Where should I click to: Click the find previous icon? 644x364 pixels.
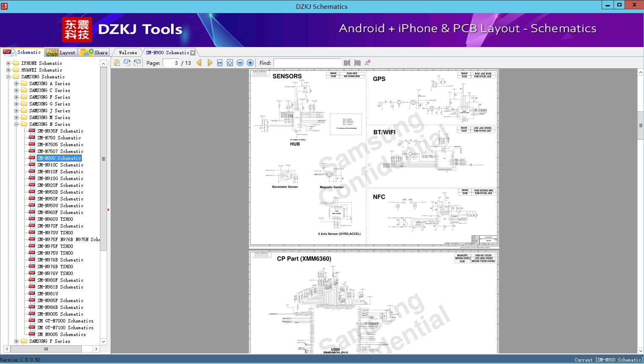tap(347, 63)
